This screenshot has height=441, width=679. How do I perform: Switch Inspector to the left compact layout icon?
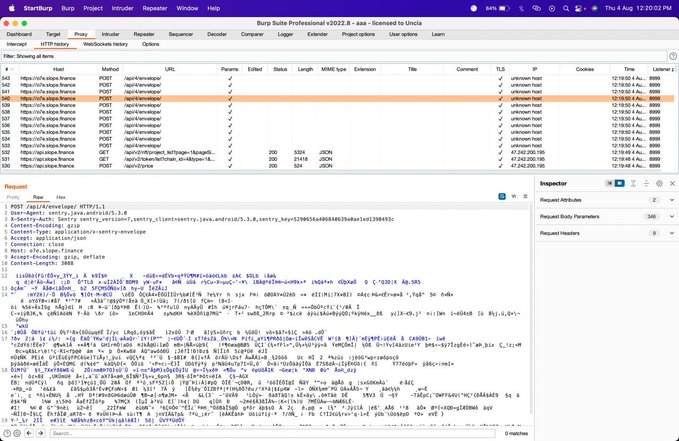(x=609, y=183)
